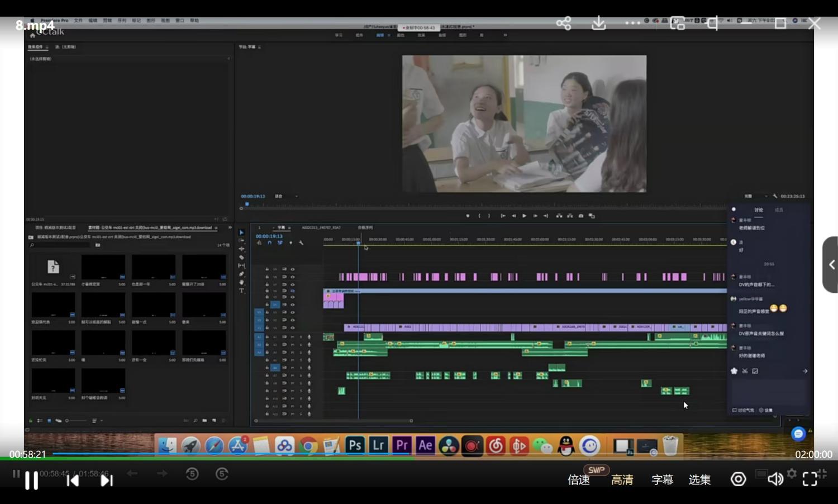Select the Razor tool

point(241,258)
